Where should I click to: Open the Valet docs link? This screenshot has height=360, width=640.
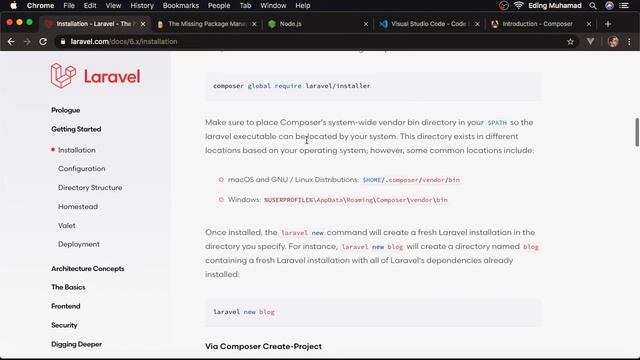tap(67, 226)
